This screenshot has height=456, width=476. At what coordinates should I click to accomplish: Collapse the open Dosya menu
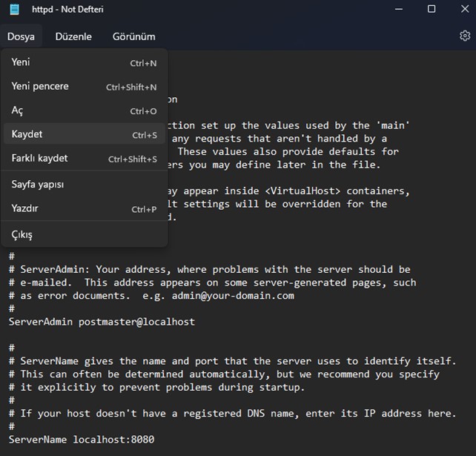click(x=21, y=36)
